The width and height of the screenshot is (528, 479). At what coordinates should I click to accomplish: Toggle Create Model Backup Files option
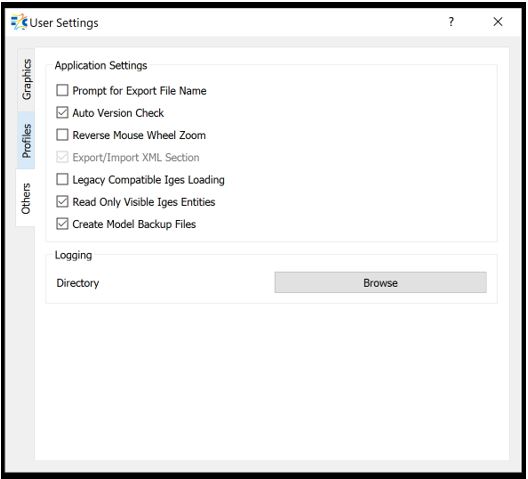(x=62, y=224)
